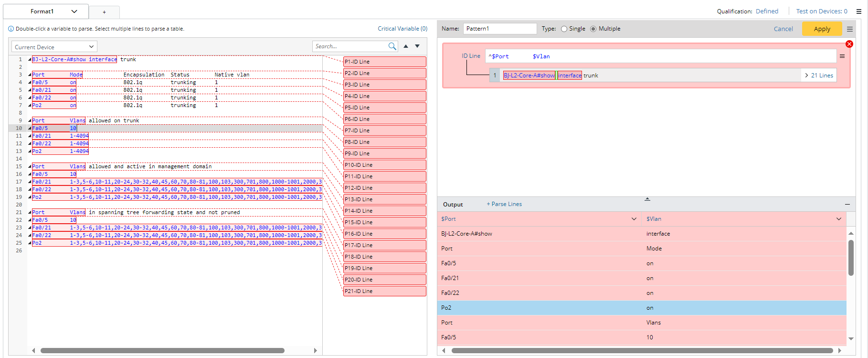Screen dimensions: 868x358
Task: Open the pattern panel hamburger menu
Action: pyautogui.click(x=850, y=29)
